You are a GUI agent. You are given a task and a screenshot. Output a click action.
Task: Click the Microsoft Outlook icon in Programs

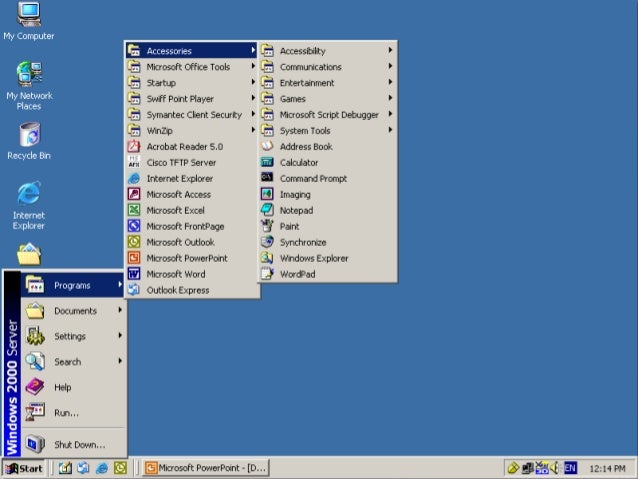tap(134, 242)
